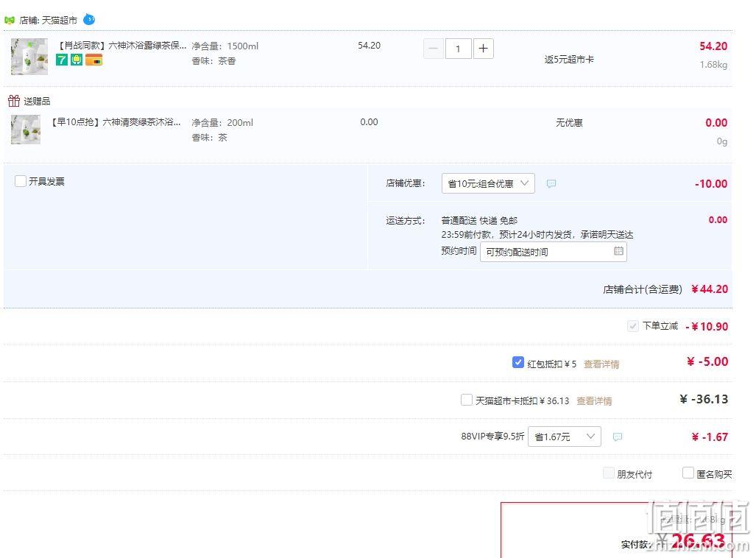Click the 店铺: 天猫超市 store name
This screenshot has width=756, height=558.
(48, 21)
